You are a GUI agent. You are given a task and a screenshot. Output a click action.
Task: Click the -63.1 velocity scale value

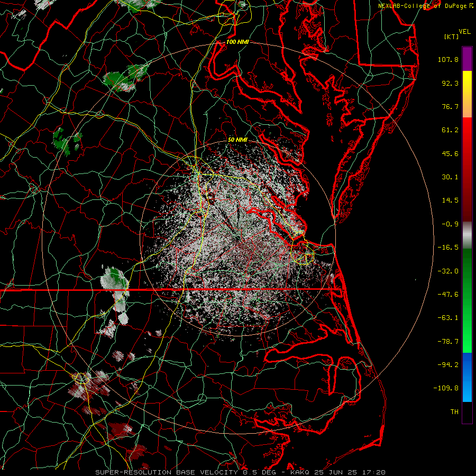tap(448, 318)
